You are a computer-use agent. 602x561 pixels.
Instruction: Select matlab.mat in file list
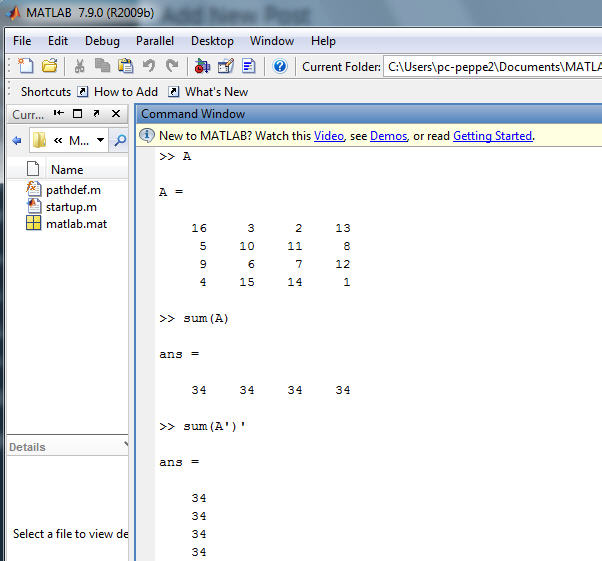tap(76, 224)
